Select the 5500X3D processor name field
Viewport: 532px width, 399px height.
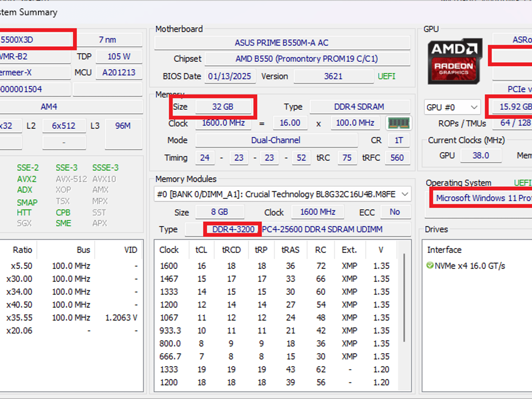tap(36, 40)
